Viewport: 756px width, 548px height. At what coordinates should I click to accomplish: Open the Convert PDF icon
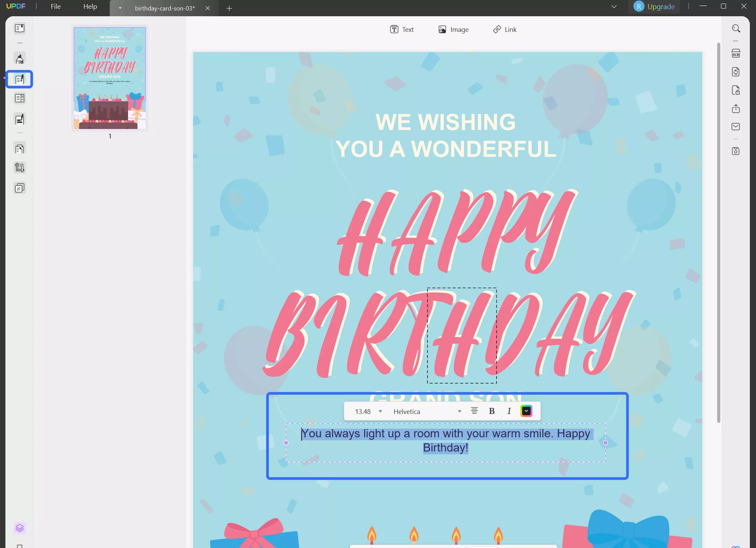tap(736, 72)
